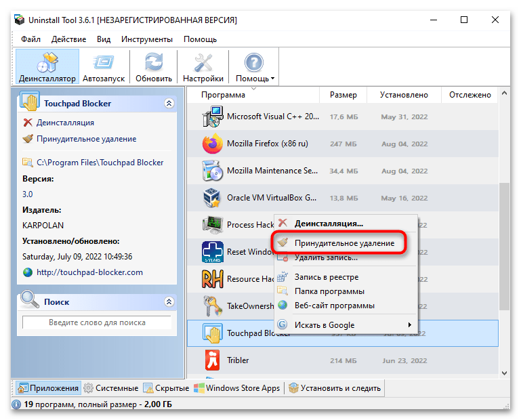Switch to Скрытые tab

(166, 388)
